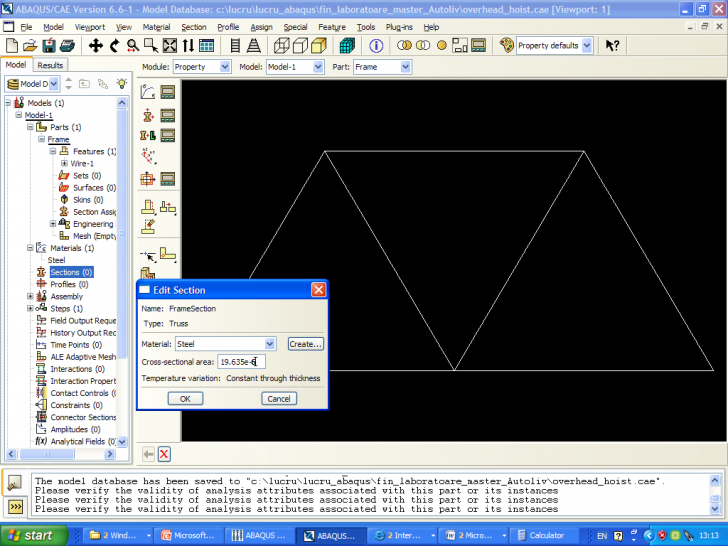Select the Pan View tool
Image resolution: width=728 pixels, height=546 pixels.
point(96,46)
